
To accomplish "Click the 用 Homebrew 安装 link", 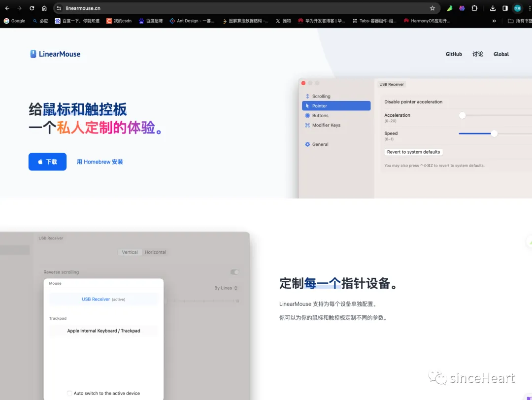I will pyautogui.click(x=100, y=162).
